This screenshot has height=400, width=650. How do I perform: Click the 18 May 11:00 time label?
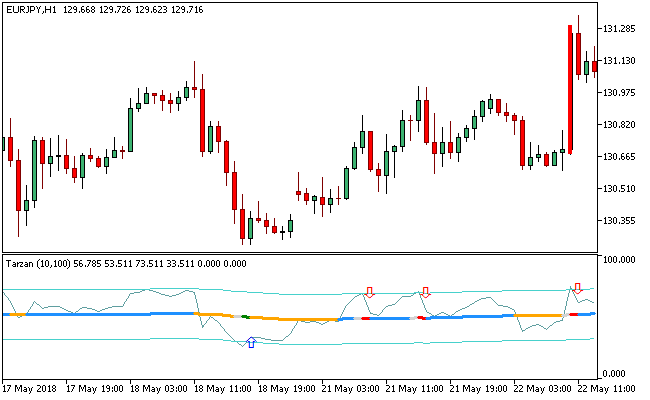pos(223,389)
